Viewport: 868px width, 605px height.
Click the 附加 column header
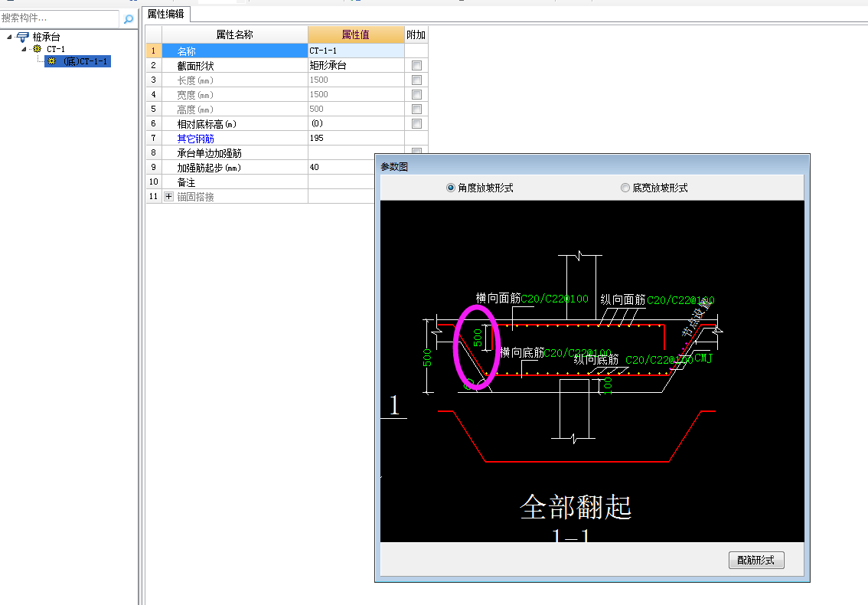(x=416, y=34)
